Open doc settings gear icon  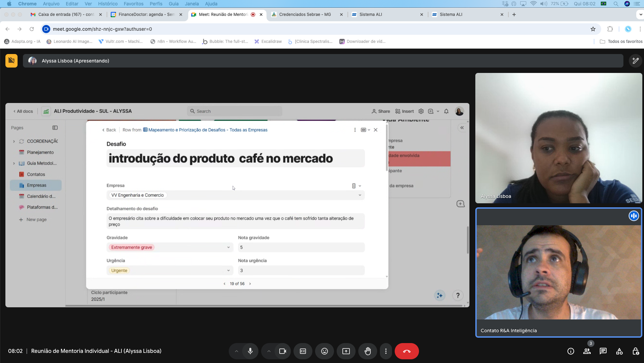tap(421, 111)
